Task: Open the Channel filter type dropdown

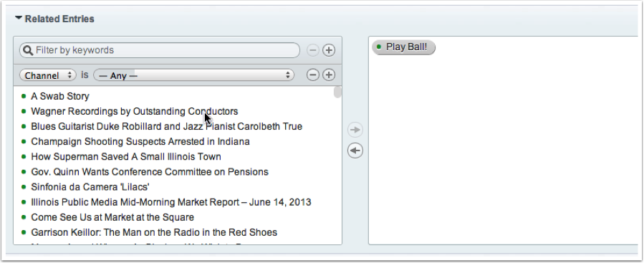Action: tap(48, 75)
